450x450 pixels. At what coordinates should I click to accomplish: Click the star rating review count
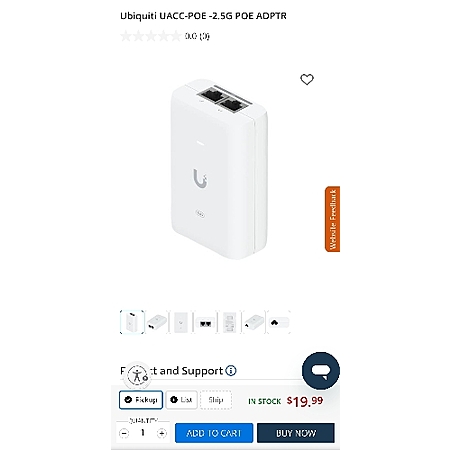[197, 36]
